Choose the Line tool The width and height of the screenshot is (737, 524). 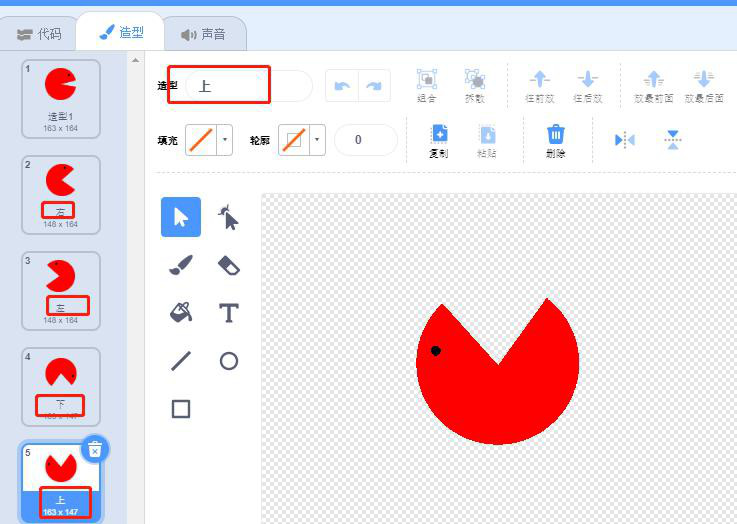(180, 361)
